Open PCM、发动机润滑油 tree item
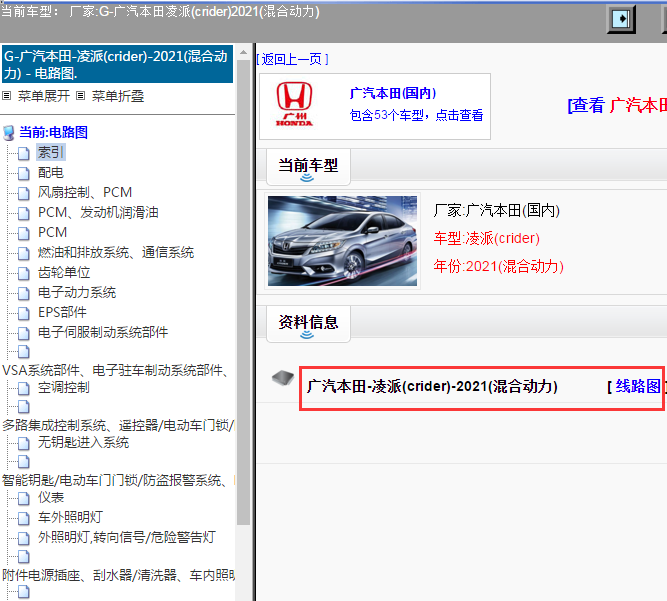The image size is (667, 601). coord(98,212)
